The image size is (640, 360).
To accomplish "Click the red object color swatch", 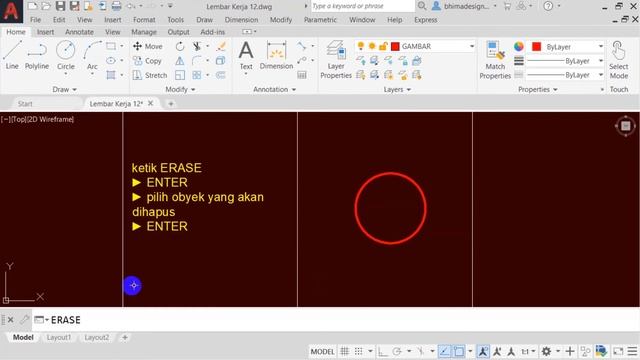I will click(536, 47).
